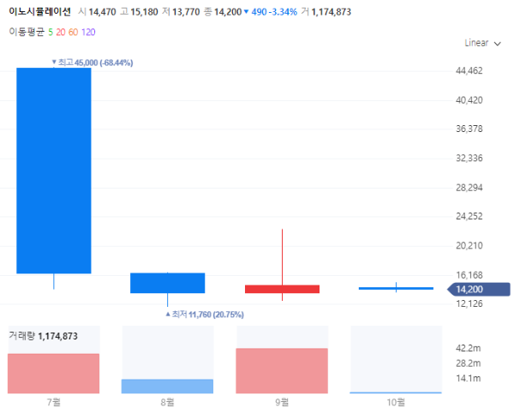Open the Linear scale dropdown
Viewport: 514px width, 420px height.
482,43
